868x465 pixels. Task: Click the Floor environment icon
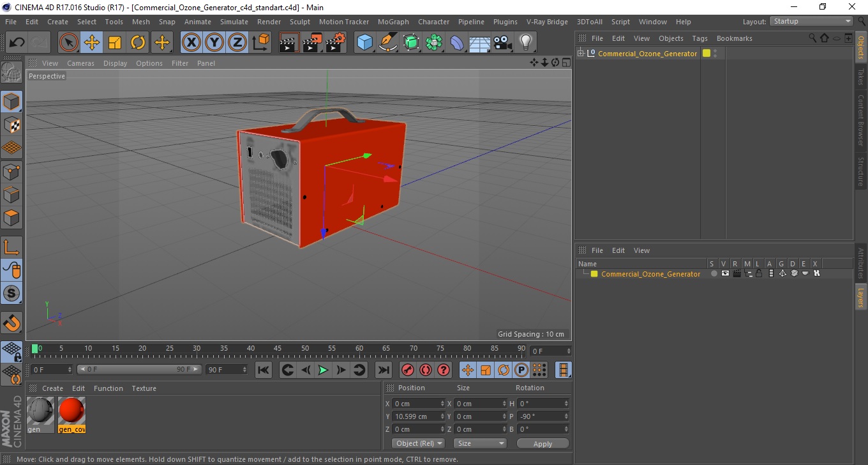pyautogui.click(x=479, y=43)
